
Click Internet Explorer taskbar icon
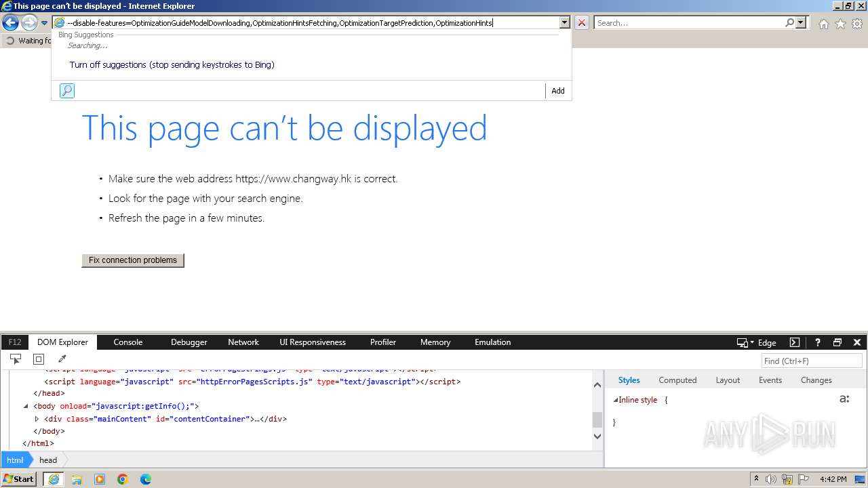coord(53,479)
